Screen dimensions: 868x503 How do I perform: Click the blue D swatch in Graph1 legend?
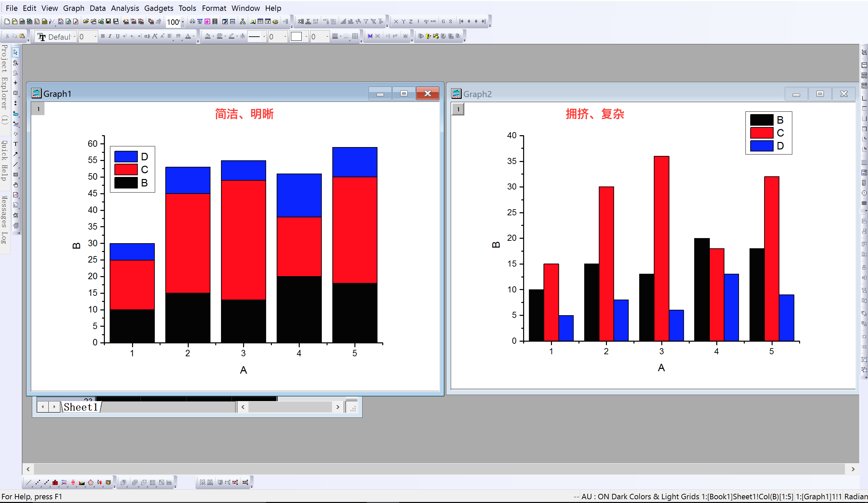click(126, 157)
